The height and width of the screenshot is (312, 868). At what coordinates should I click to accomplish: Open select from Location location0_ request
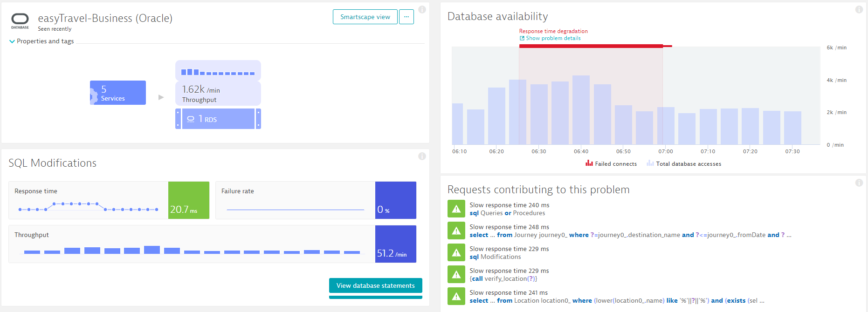click(x=617, y=300)
